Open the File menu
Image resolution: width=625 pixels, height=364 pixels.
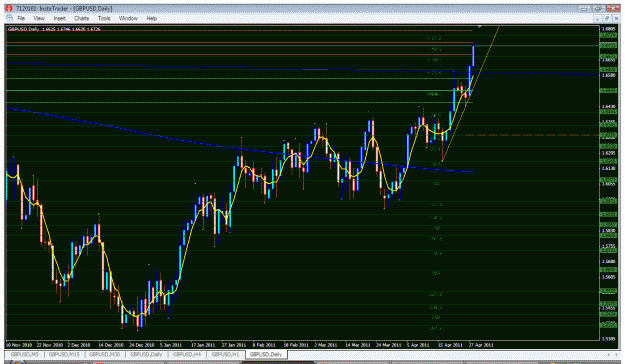(21, 18)
